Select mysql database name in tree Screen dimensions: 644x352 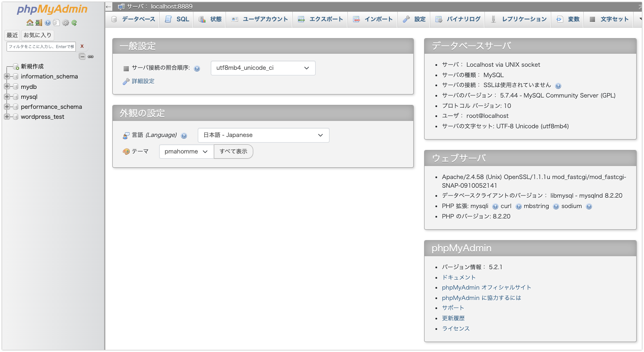pos(29,97)
